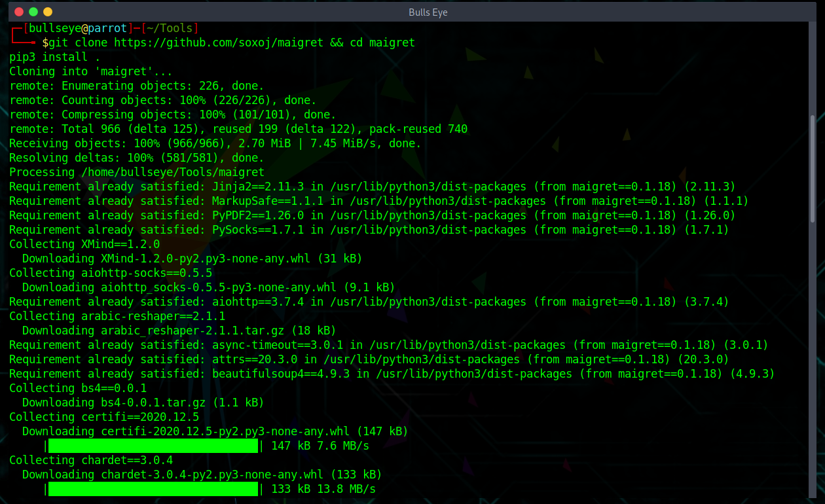Click the MarkupSafe==1.1.1 requirement line
This screenshot has width=825, height=504.
coord(379,202)
